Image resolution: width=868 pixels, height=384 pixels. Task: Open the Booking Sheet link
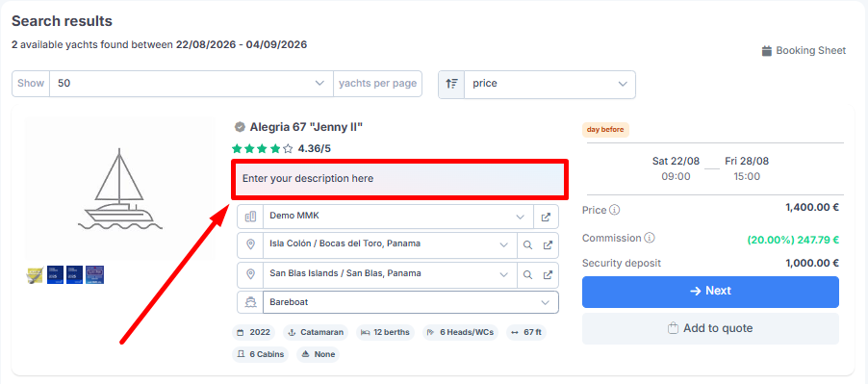point(804,51)
